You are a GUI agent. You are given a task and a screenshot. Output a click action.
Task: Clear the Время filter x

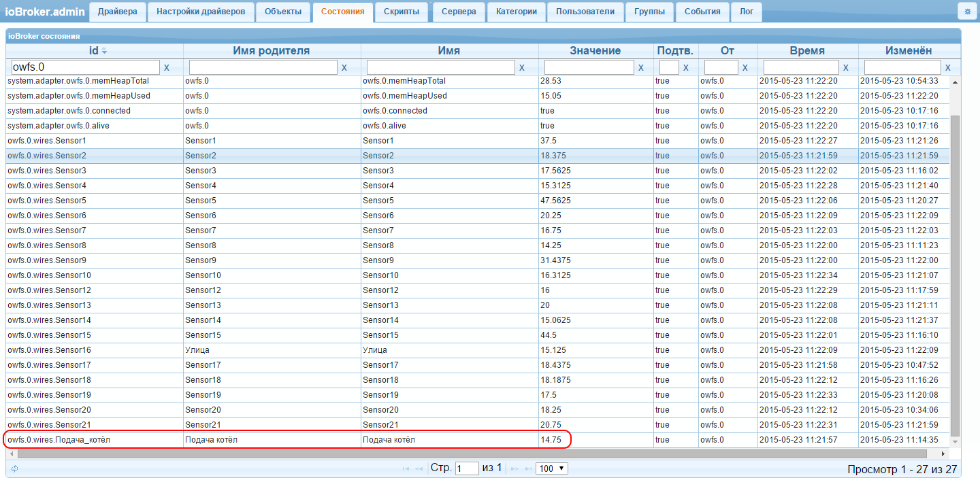point(846,67)
